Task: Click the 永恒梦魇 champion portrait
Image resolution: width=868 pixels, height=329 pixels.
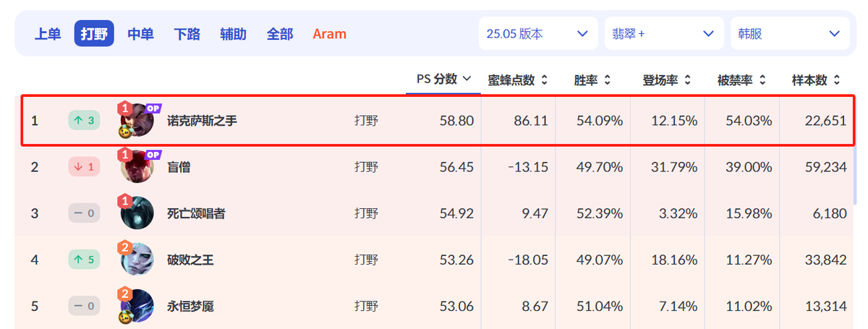Action: [x=137, y=305]
